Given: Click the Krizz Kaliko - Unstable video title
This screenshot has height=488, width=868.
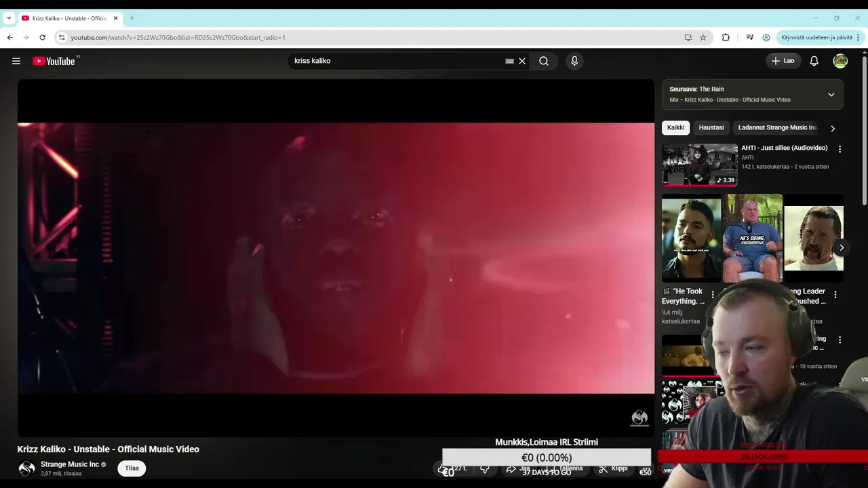Looking at the screenshot, I should coord(108,449).
